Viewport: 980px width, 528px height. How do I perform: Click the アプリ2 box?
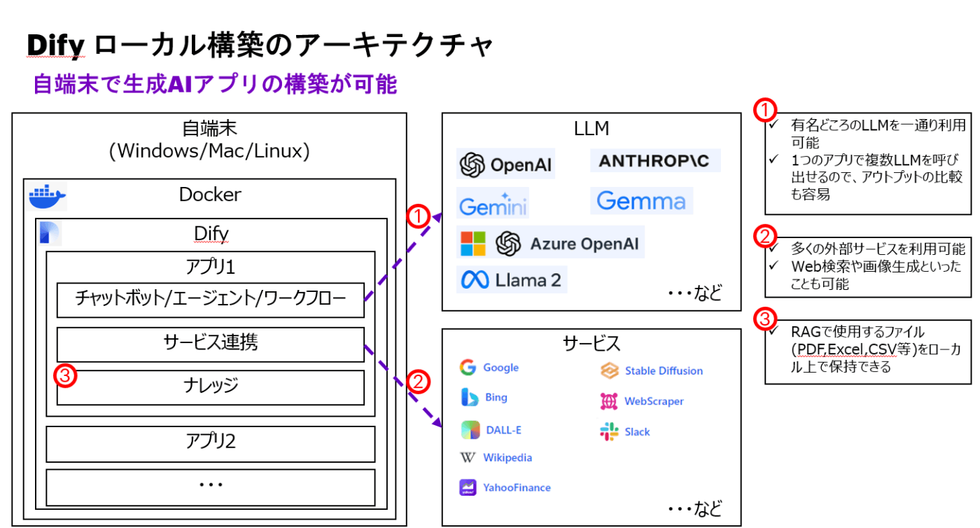click(211, 443)
